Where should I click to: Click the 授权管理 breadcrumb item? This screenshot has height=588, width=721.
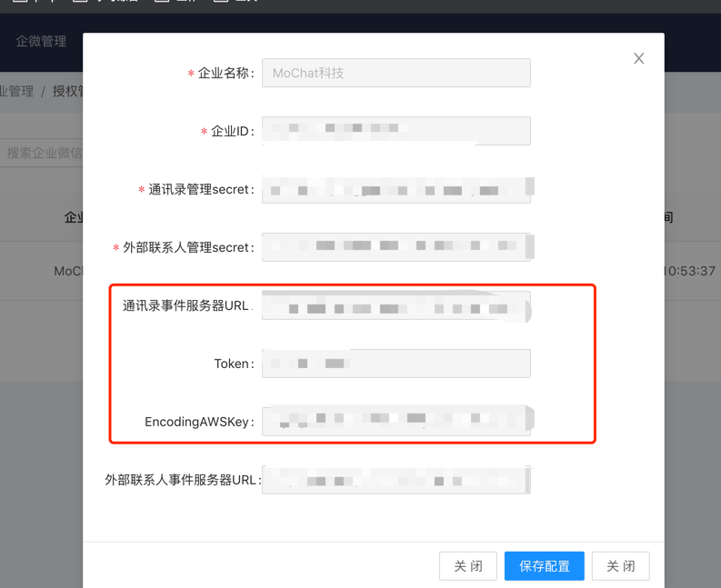click(x=68, y=91)
